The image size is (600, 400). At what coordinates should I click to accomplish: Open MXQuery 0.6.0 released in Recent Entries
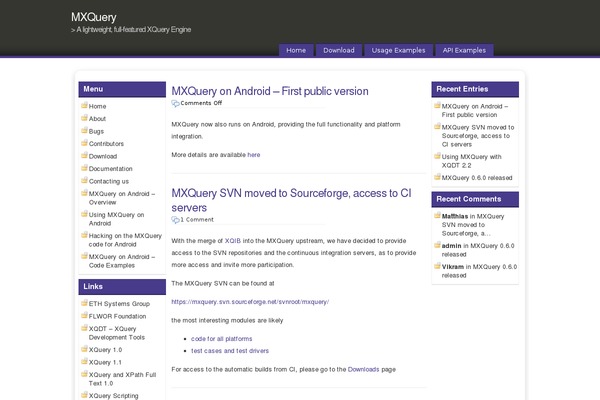point(477,178)
